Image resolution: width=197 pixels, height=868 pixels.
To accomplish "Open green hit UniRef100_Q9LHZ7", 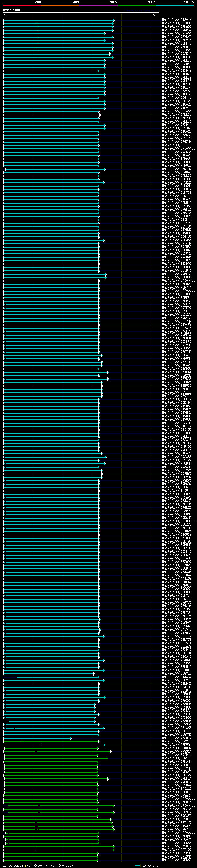I will pyautogui.click(x=177, y=781).
